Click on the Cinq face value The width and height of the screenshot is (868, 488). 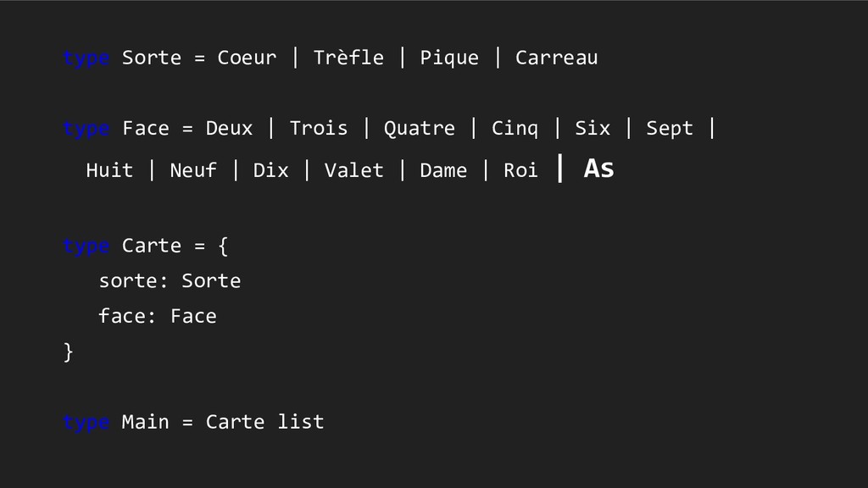(515, 129)
